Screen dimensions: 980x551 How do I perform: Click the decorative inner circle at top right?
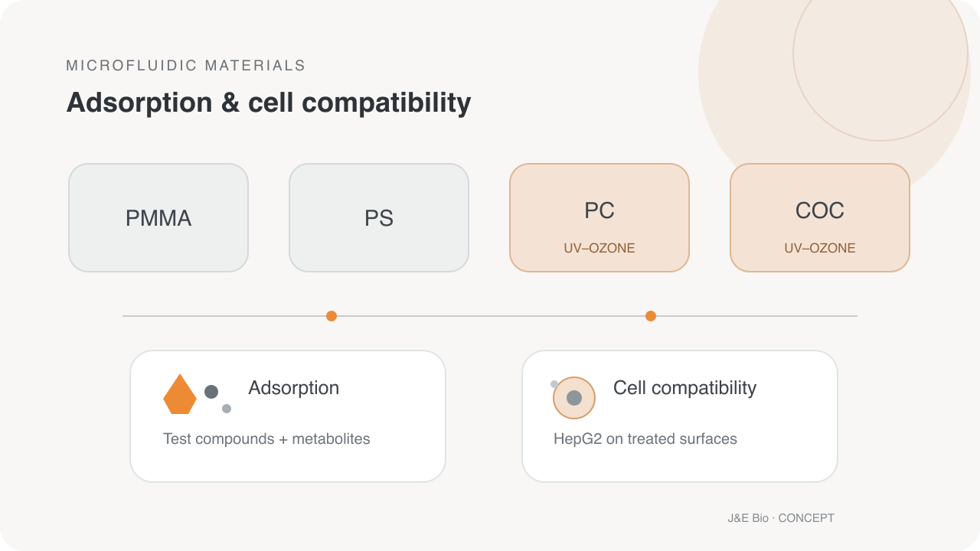click(x=880, y=54)
